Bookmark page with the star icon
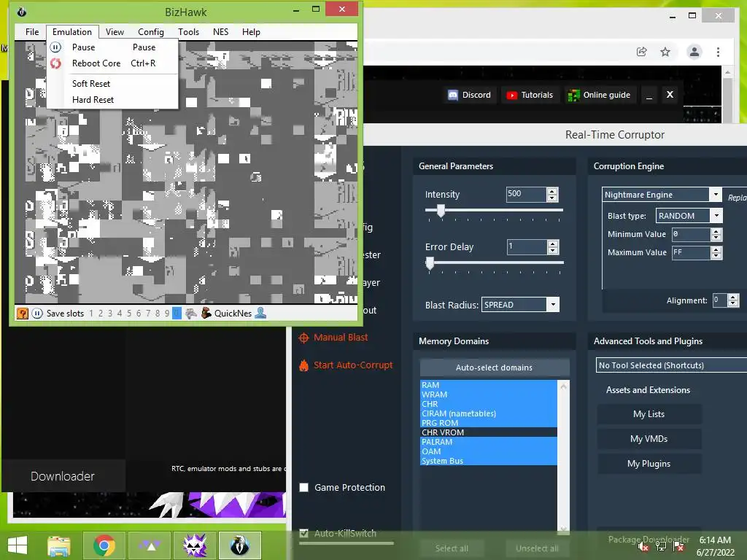Screen dimensions: 747x560 (x=665, y=52)
